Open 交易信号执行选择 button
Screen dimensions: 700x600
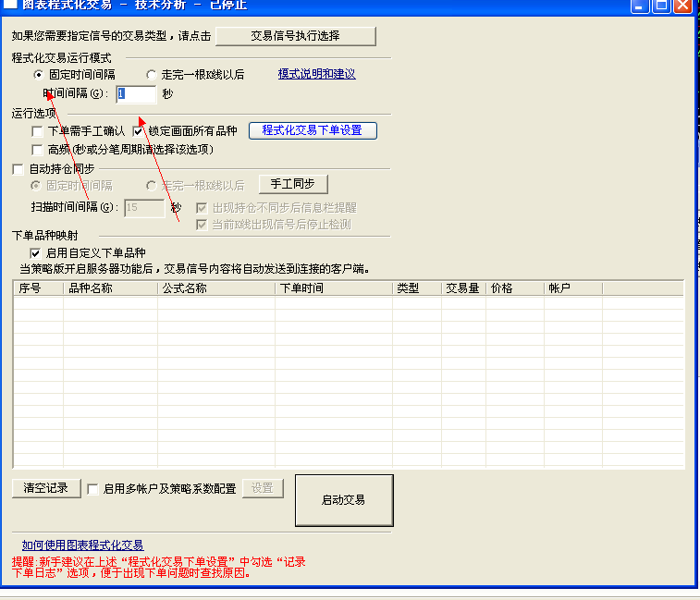[296, 36]
